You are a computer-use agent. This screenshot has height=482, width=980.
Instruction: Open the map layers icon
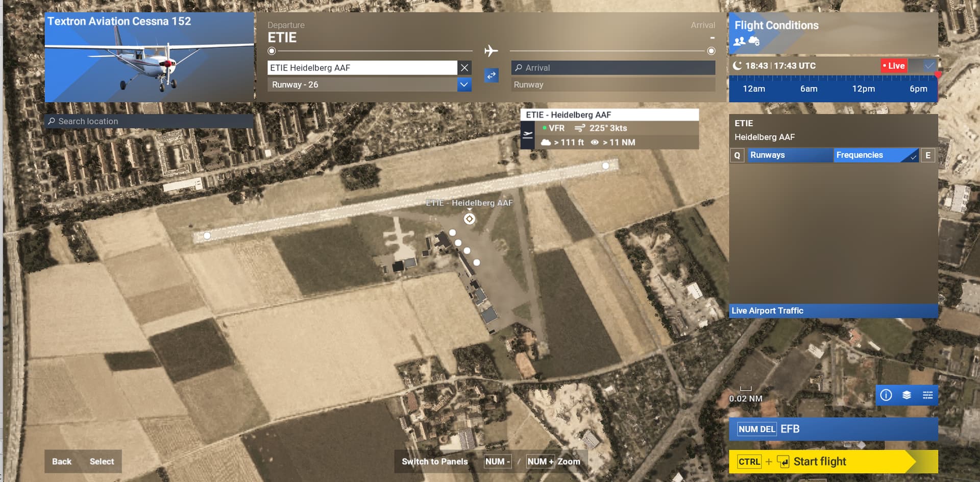point(906,395)
